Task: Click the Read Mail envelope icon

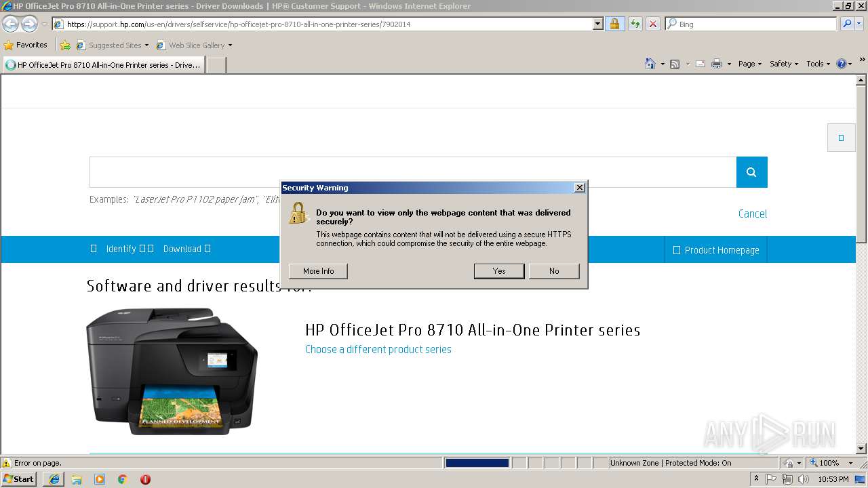Action: pyautogui.click(x=701, y=64)
